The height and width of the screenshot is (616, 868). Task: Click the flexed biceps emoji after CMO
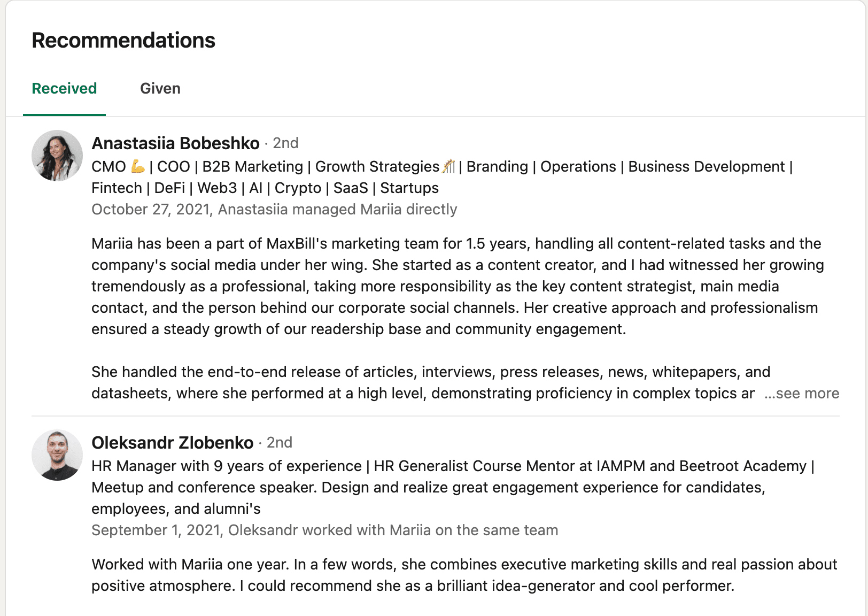138,167
